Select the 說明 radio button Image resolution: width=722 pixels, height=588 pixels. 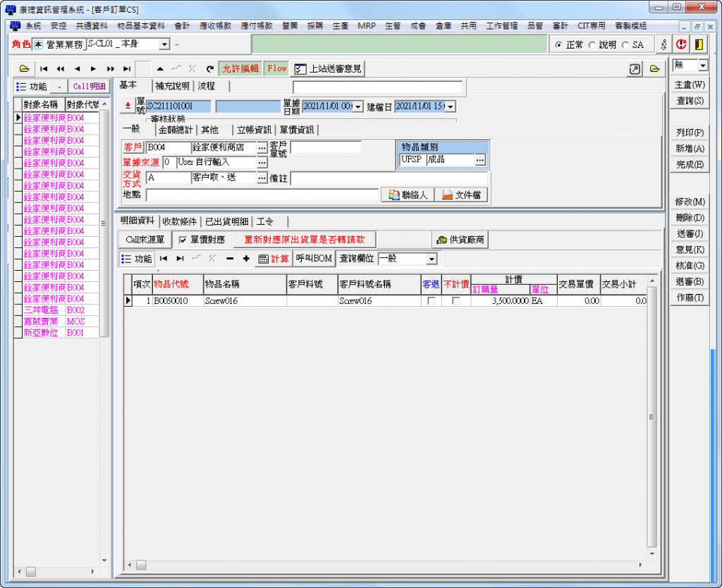tap(592, 44)
